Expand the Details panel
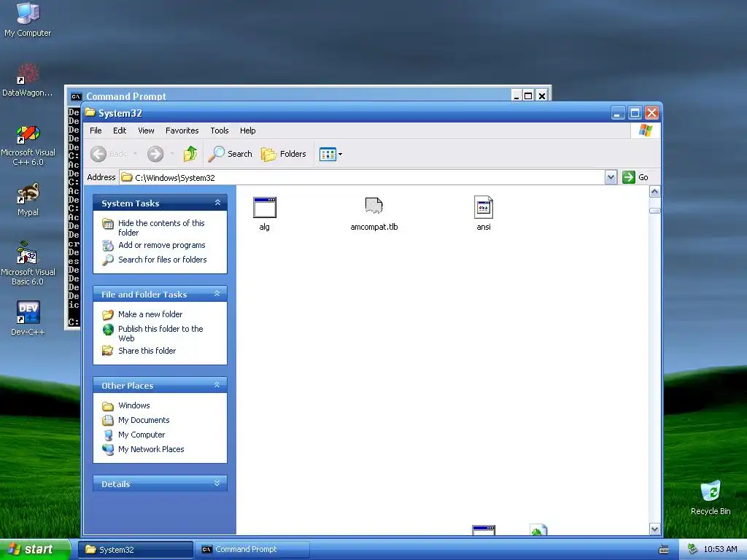This screenshot has width=747, height=560. (x=217, y=483)
